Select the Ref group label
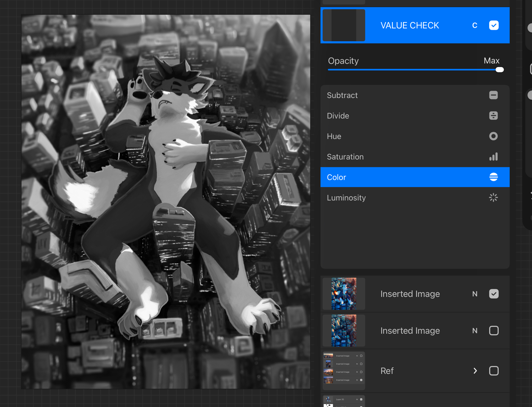The width and height of the screenshot is (532, 407). [x=387, y=371]
